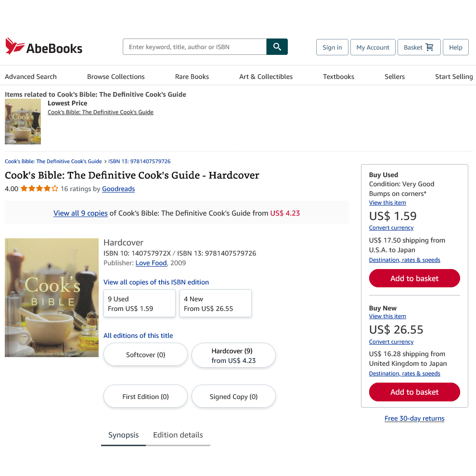Follow the View all 9 copies link
Viewport: 476px width, 476px height.
80,213
